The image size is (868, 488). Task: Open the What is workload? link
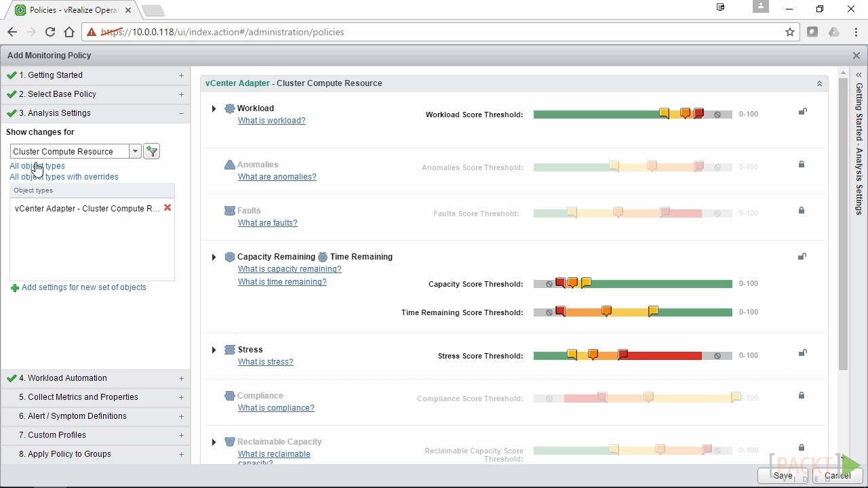click(271, 121)
